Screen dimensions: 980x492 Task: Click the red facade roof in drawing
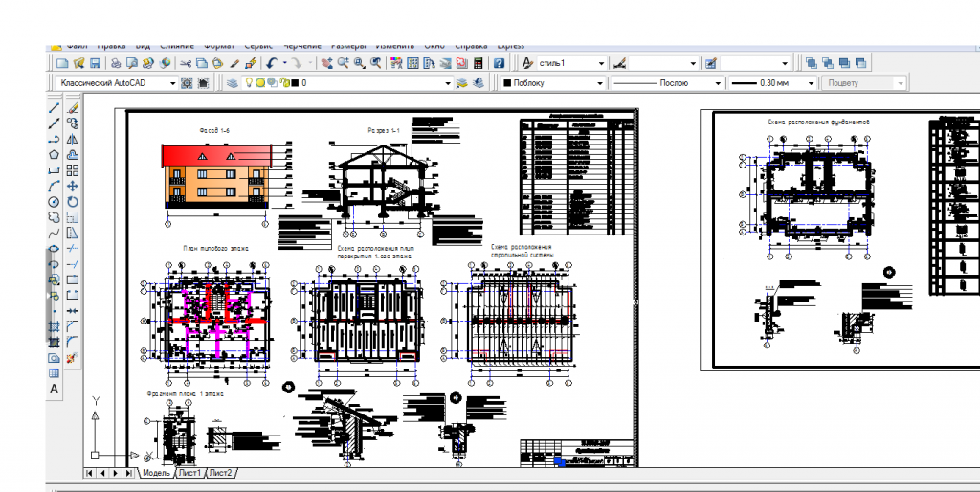coord(215,156)
